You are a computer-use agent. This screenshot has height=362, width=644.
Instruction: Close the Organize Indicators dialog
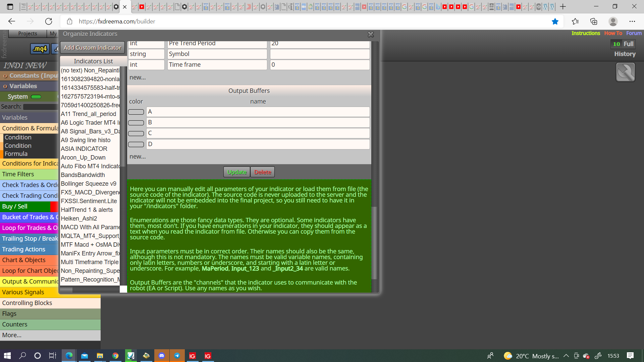point(371,35)
